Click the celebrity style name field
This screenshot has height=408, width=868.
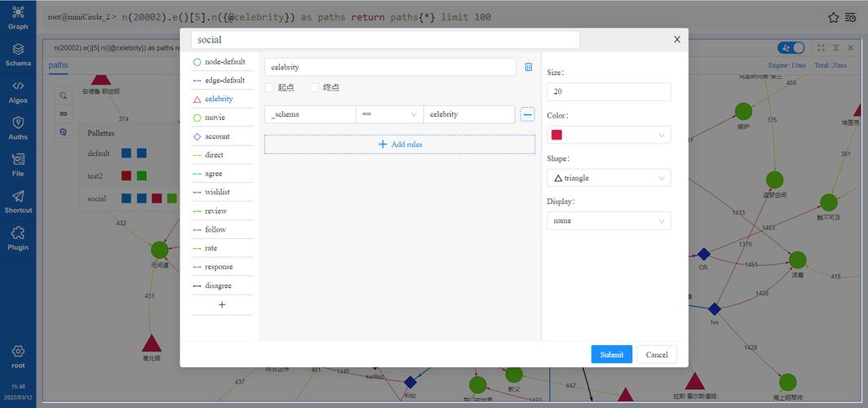(x=390, y=67)
